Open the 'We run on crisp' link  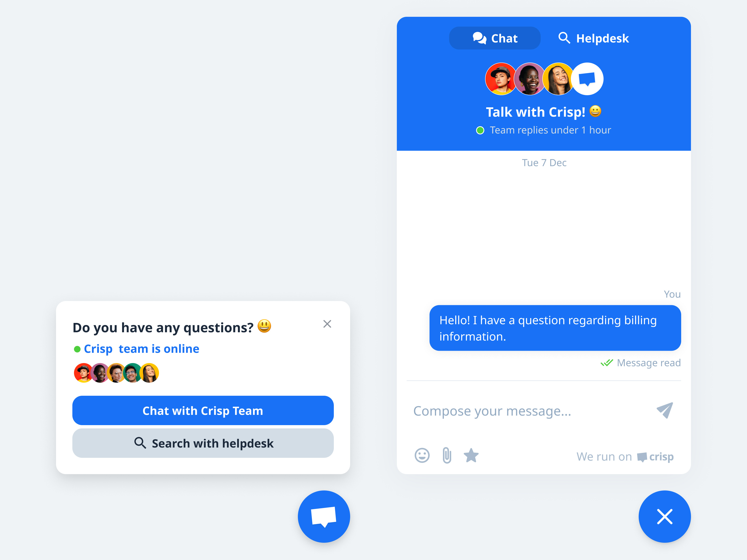[x=625, y=457]
